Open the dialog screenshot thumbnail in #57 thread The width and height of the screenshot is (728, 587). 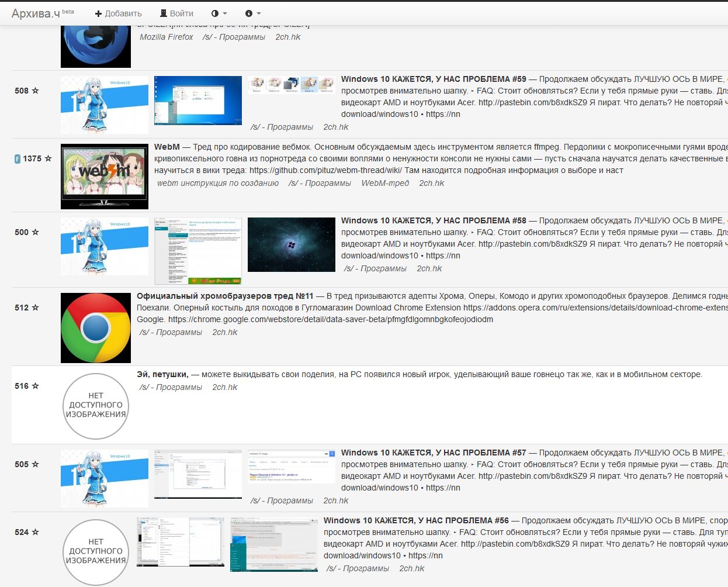pyautogui.click(x=198, y=474)
